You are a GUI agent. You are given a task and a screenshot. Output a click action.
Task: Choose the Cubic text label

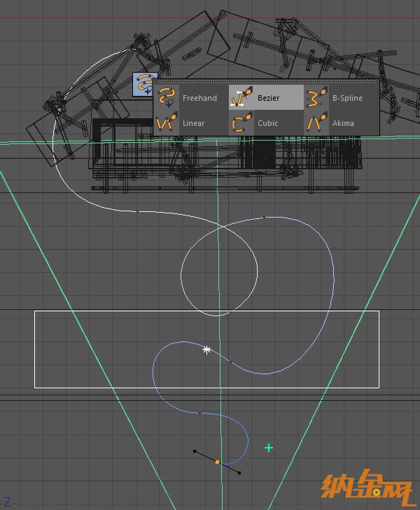(x=267, y=124)
